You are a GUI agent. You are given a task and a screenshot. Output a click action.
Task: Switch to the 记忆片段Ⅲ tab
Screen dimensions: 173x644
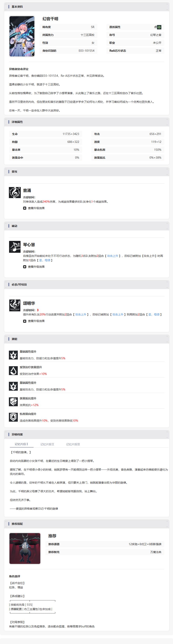click(73, 444)
